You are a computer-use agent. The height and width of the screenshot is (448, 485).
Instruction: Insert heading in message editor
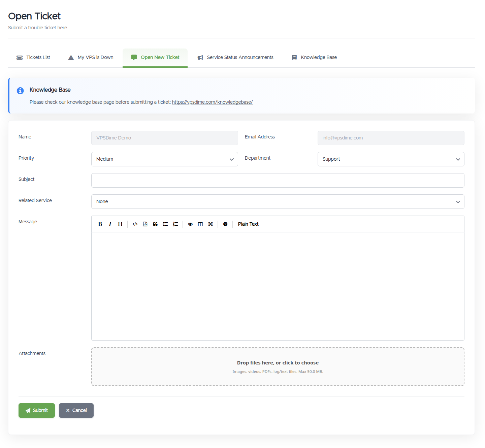click(x=120, y=224)
